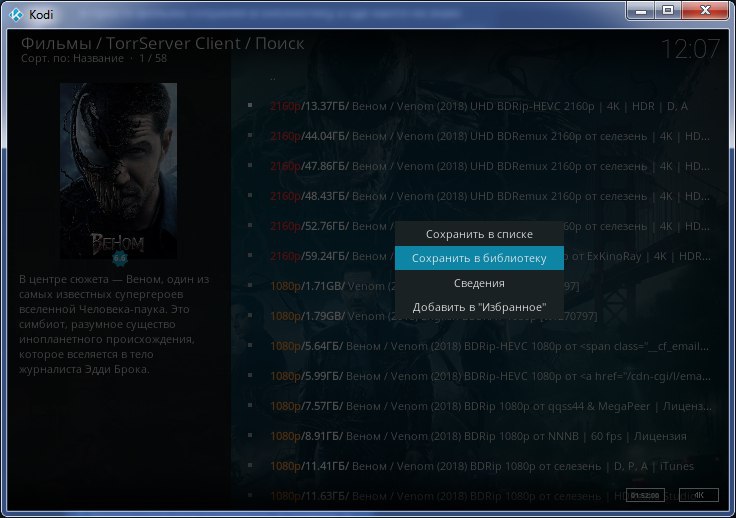Select the 2160p/48.43ГБ BDRemux row
The width and height of the screenshot is (736, 518).
[479, 196]
